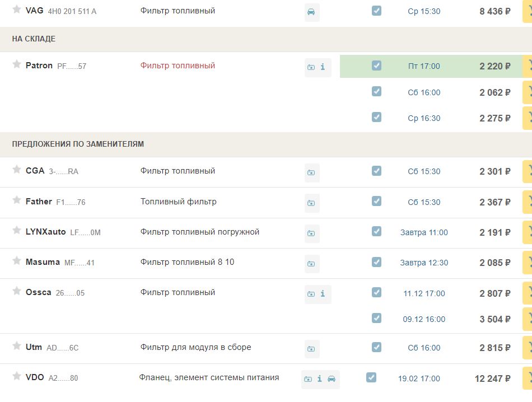Toggle checkbox in Father row
532x402 pixels.
tap(376, 201)
